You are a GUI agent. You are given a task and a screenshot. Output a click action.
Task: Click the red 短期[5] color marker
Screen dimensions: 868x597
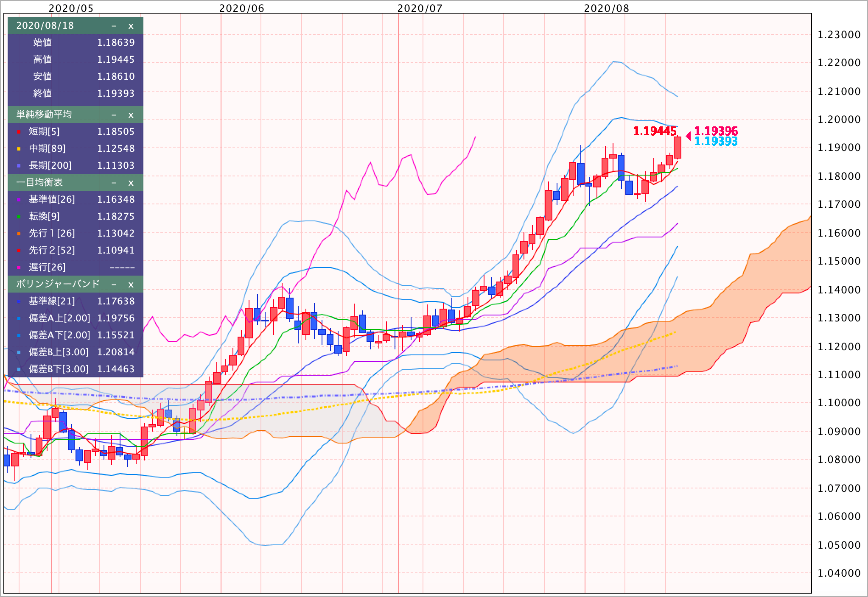pyautogui.click(x=19, y=132)
